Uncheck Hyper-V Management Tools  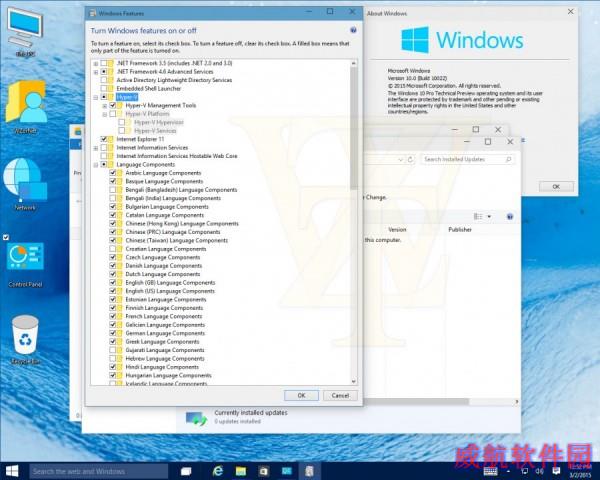tap(112, 105)
